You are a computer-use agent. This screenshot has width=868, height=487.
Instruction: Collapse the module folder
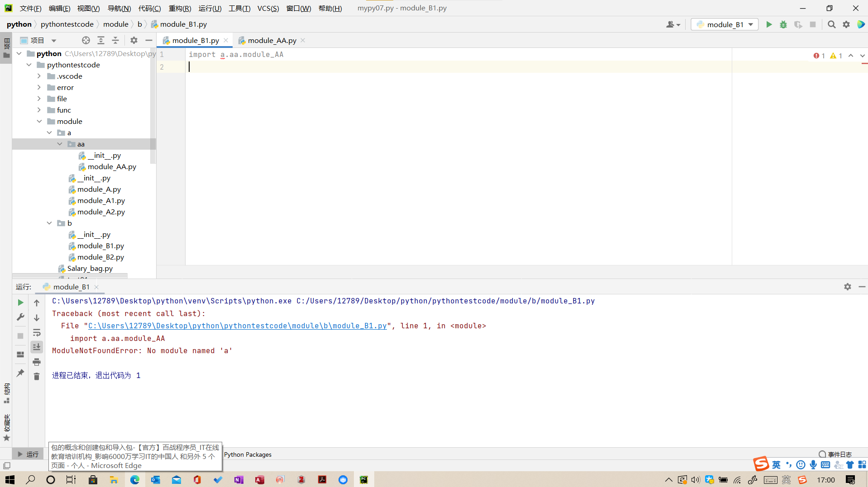pos(39,121)
